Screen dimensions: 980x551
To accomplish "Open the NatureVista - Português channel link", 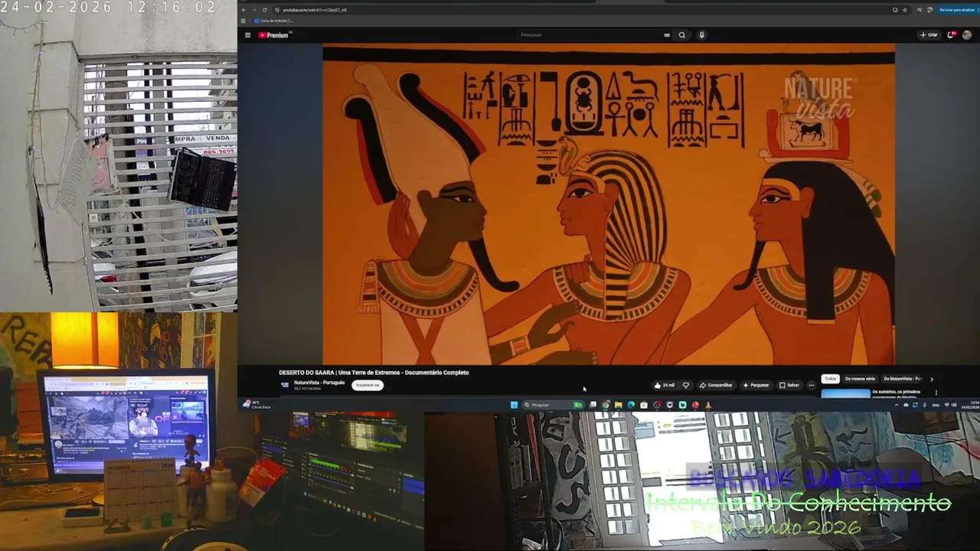I will [x=319, y=383].
